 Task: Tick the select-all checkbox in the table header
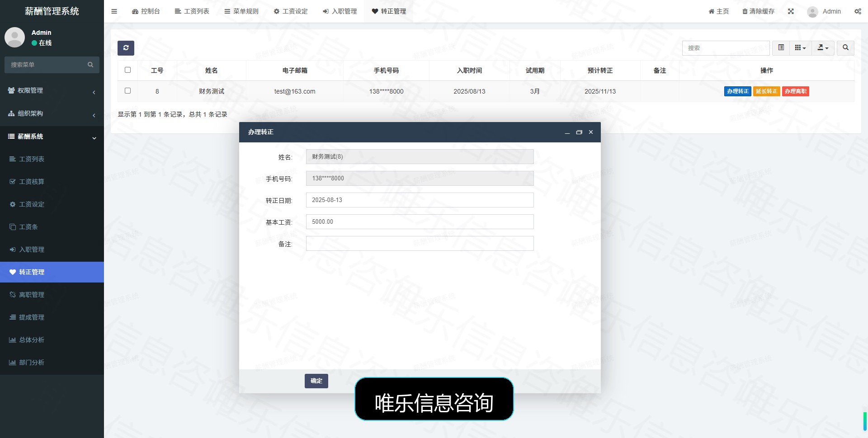(127, 70)
